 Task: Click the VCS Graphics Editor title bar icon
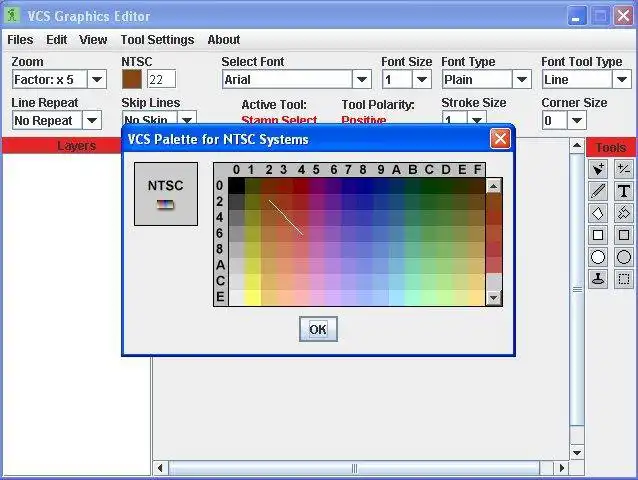point(13,15)
